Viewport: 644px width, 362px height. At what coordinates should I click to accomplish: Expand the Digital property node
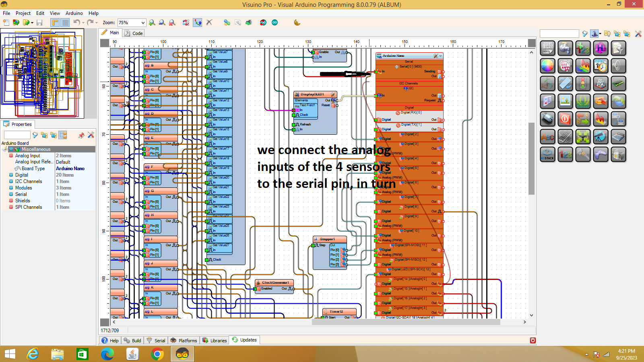(11, 175)
